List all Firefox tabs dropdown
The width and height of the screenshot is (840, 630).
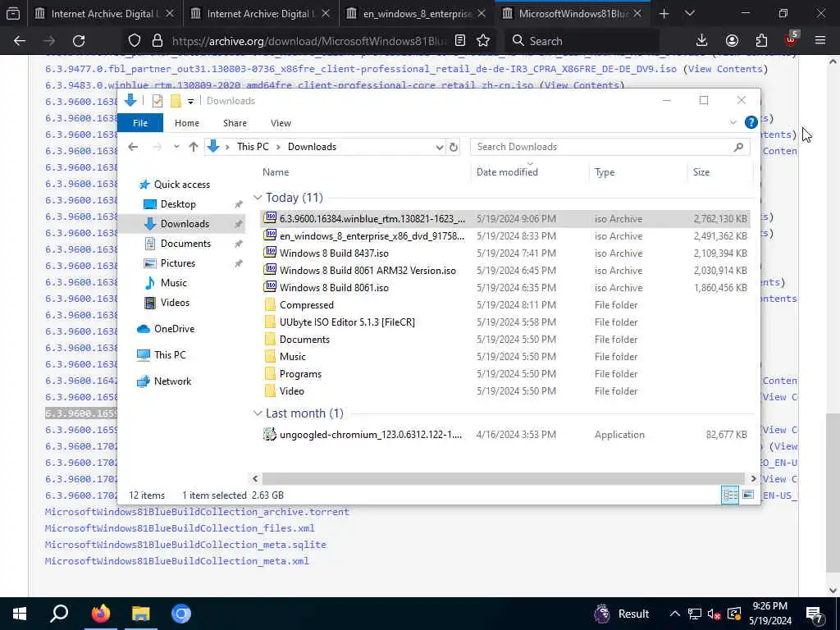tap(690, 14)
